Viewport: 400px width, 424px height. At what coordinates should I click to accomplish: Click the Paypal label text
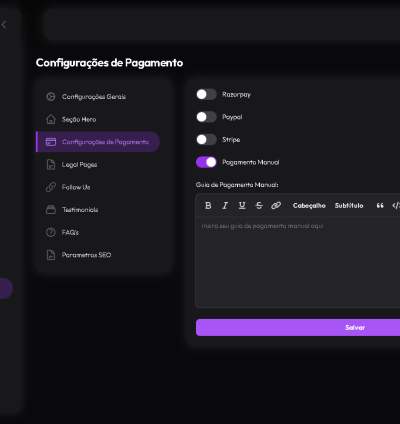pyautogui.click(x=232, y=117)
